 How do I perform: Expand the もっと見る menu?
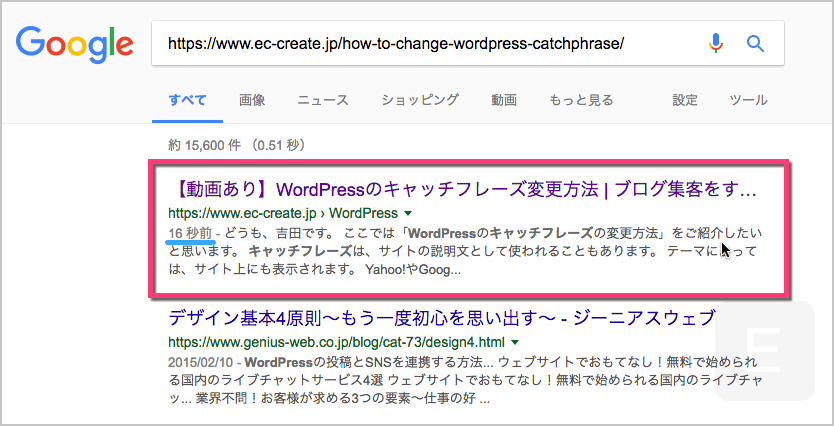[x=581, y=99]
